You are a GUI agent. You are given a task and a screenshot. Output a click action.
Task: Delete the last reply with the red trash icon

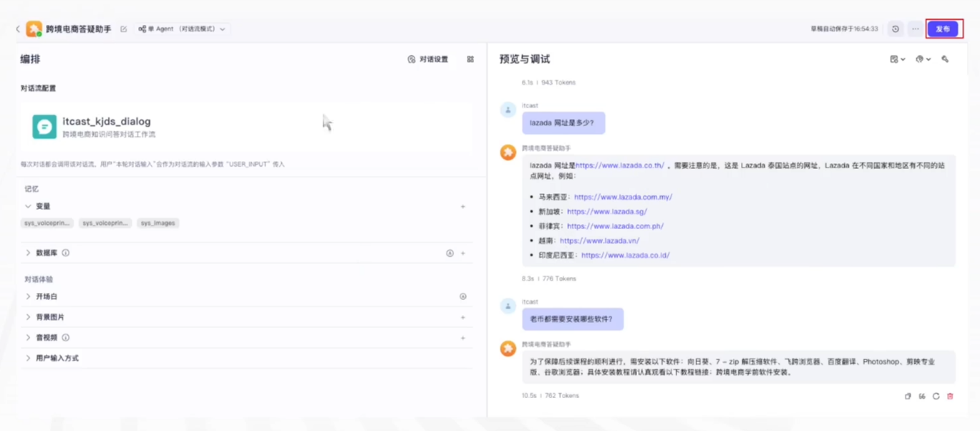click(x=950, y=396)
